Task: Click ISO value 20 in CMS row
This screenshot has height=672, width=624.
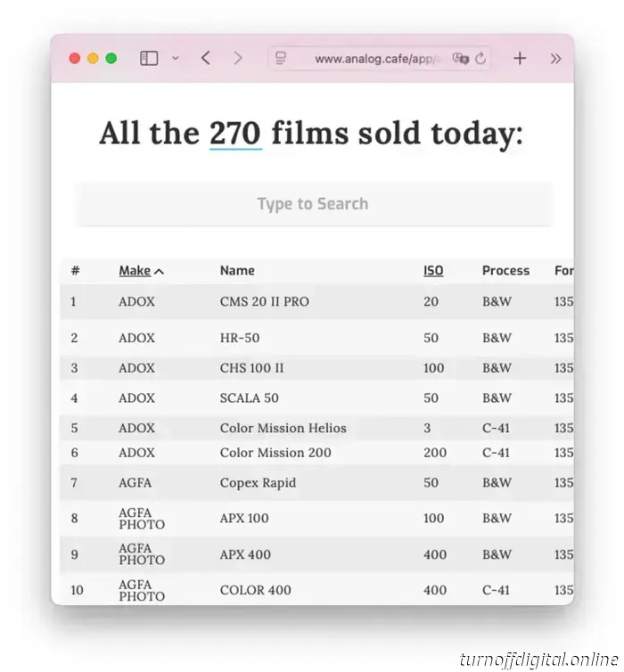Action: click(x=431, y=302)
